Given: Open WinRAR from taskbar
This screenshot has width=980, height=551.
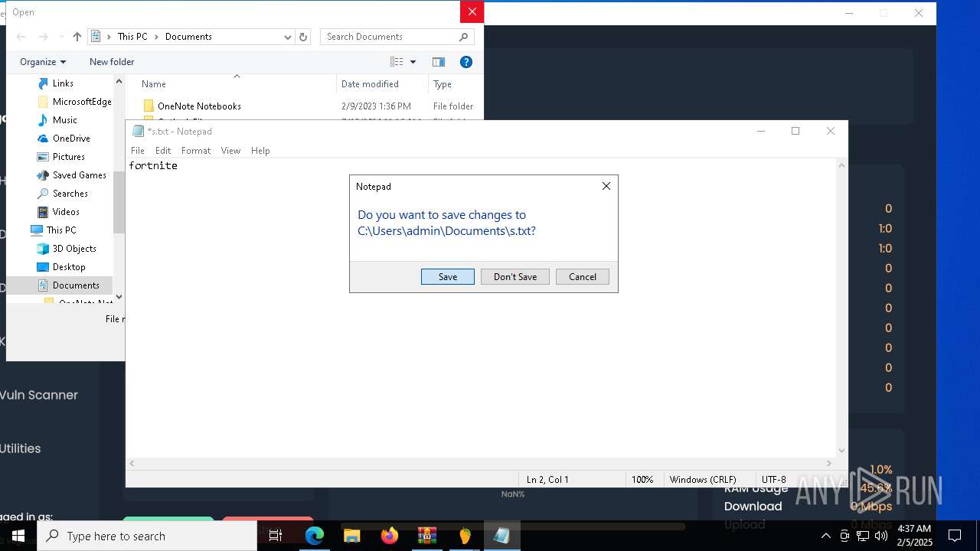Looking at the screenshot, I should pyautogui.click(x=427, y=536).
